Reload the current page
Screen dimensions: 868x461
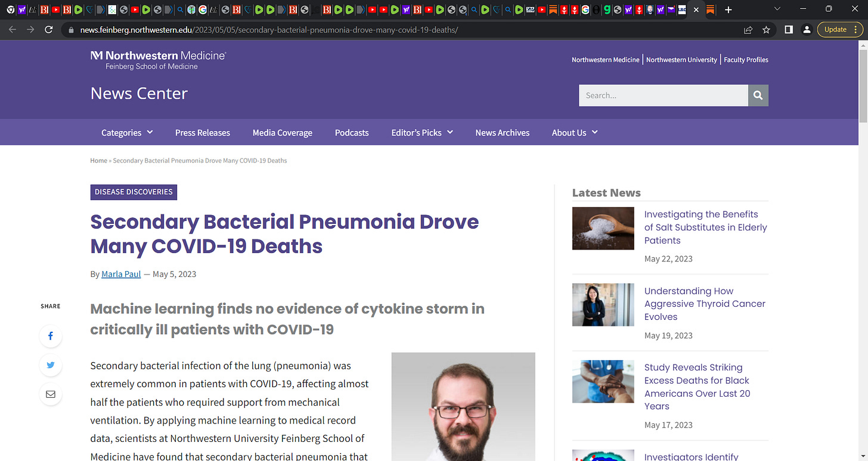coord(49,30)
